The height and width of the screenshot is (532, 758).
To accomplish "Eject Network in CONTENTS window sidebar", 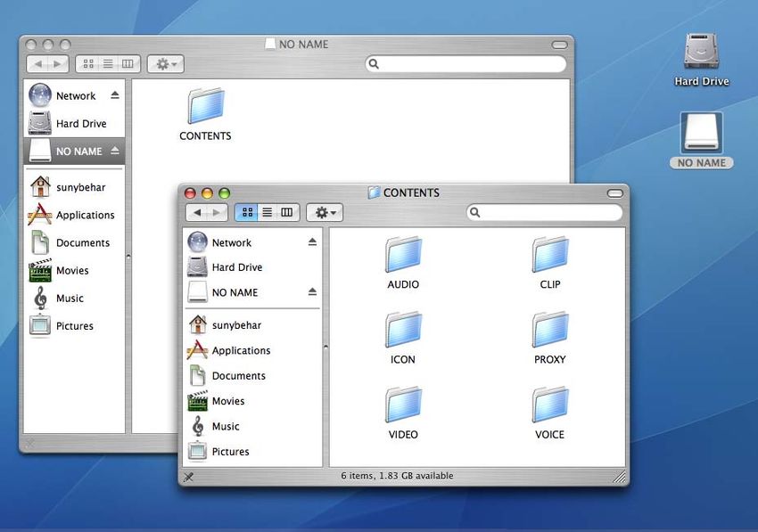I will tap(312, 241).
